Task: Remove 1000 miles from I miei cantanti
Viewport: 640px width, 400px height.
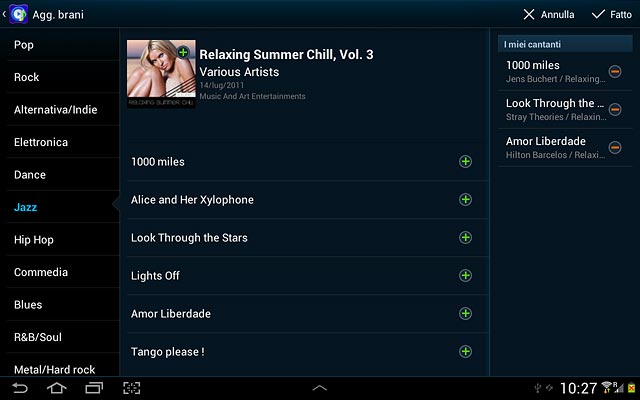Action: 615,71
